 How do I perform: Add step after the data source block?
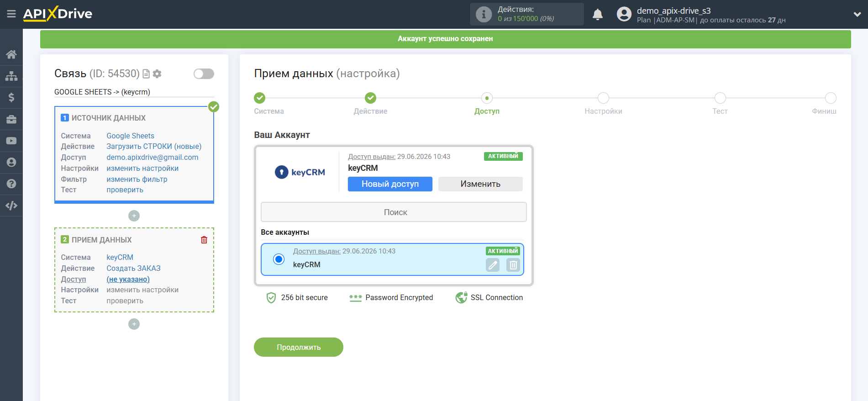(x=134, y=216)
